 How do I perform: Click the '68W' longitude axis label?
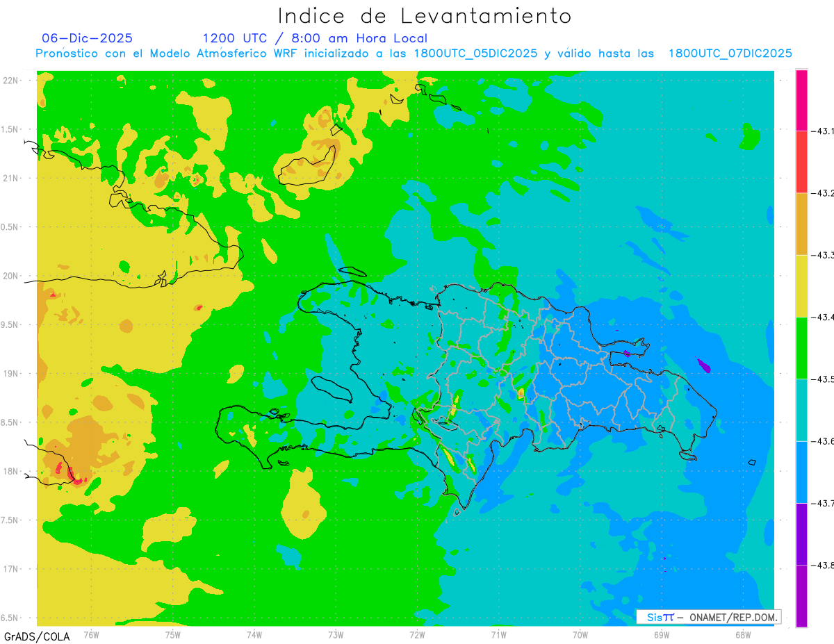[x=743, y=634]
